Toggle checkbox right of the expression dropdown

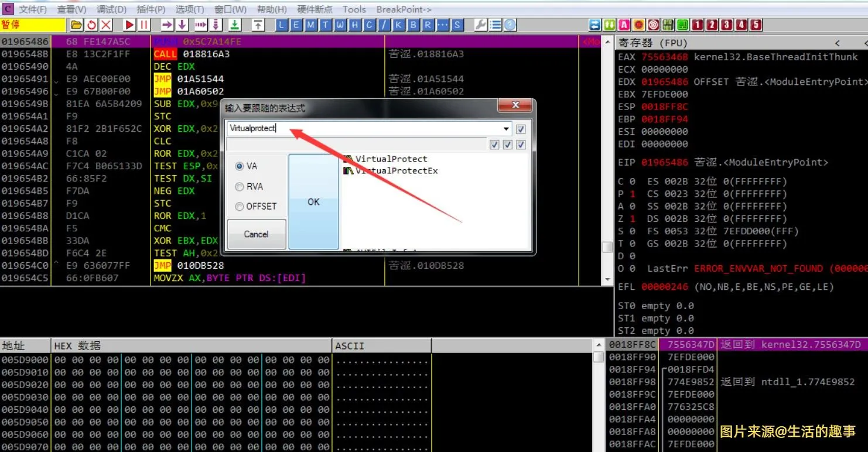click(x=521, y=129)
